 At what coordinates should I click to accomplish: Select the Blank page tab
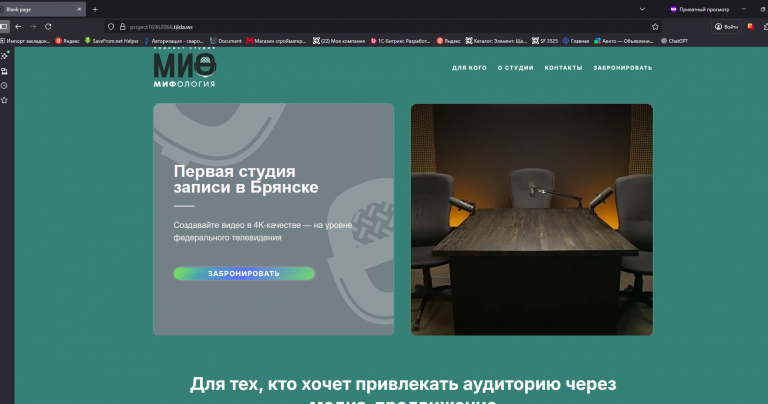pyautogui.click(x=41, y=9)
